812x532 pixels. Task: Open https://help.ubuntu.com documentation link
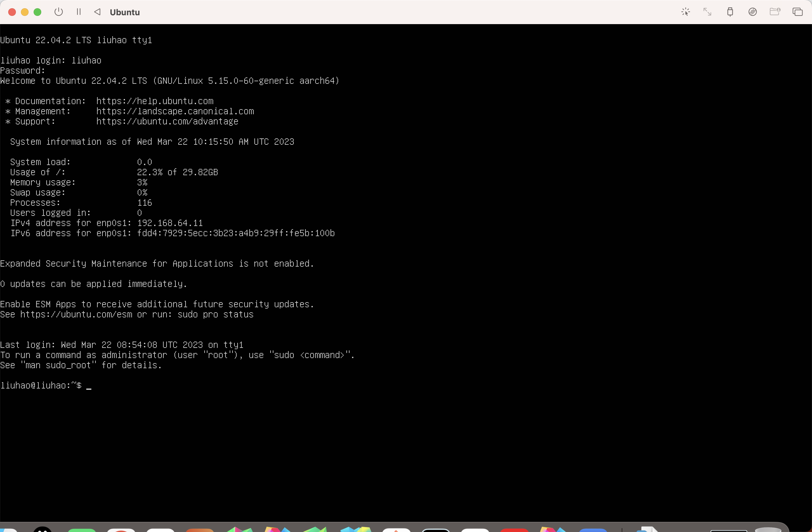155,101
